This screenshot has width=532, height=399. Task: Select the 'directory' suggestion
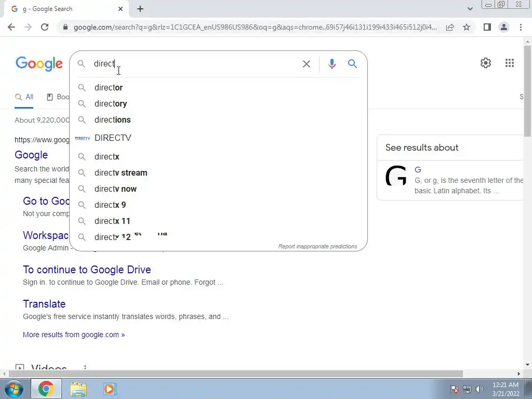pyautogui.click(x=218, y=103)
